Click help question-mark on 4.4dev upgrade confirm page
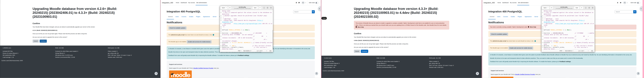Viewport: 644px width, 78px height. point(477,74)
